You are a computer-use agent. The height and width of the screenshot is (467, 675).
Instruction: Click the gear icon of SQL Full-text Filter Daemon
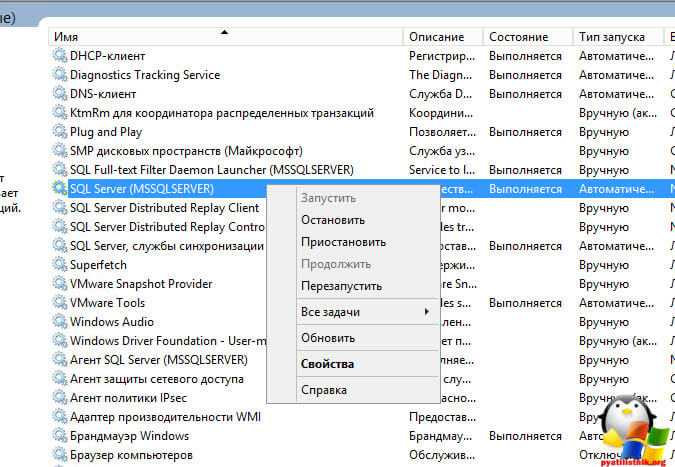pyautogui.click(x=59, y=170)
